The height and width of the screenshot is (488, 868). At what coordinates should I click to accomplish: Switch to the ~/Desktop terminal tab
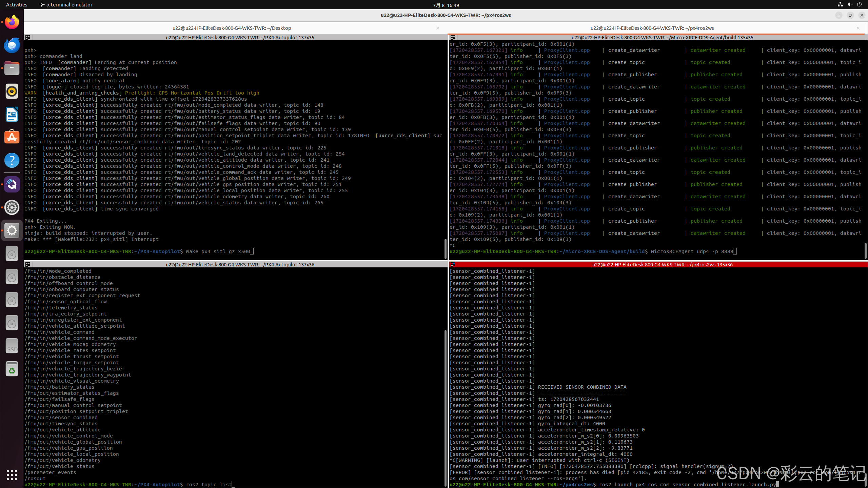(232, 28)
